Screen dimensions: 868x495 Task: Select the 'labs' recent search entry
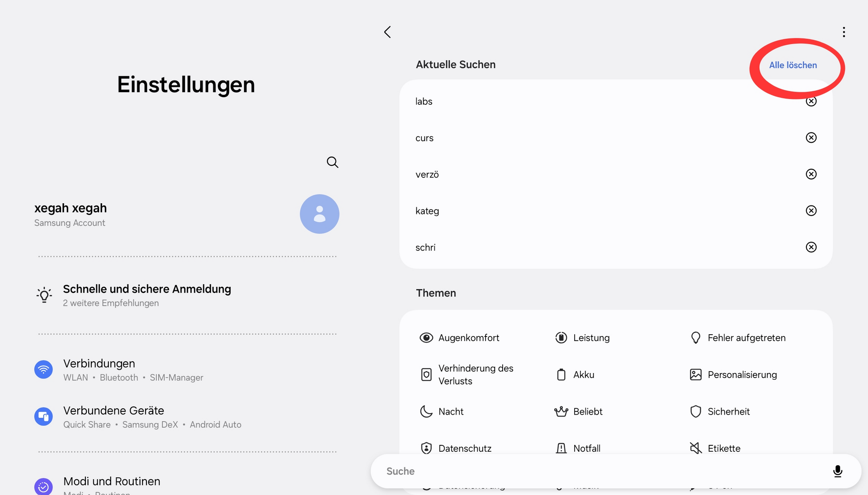pyautogui.click(x=424, y=102)
